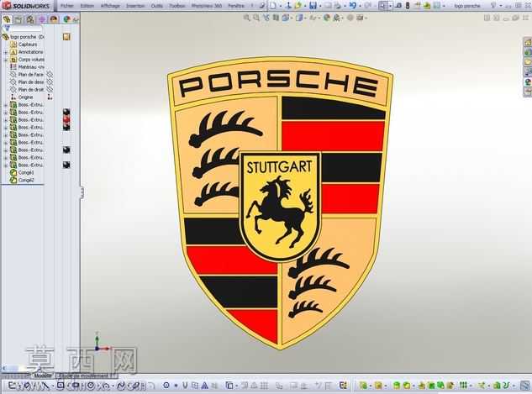Click the Open file icon
Image resolution: width=532 pixels, height=394 pixels.
(298, 6)
